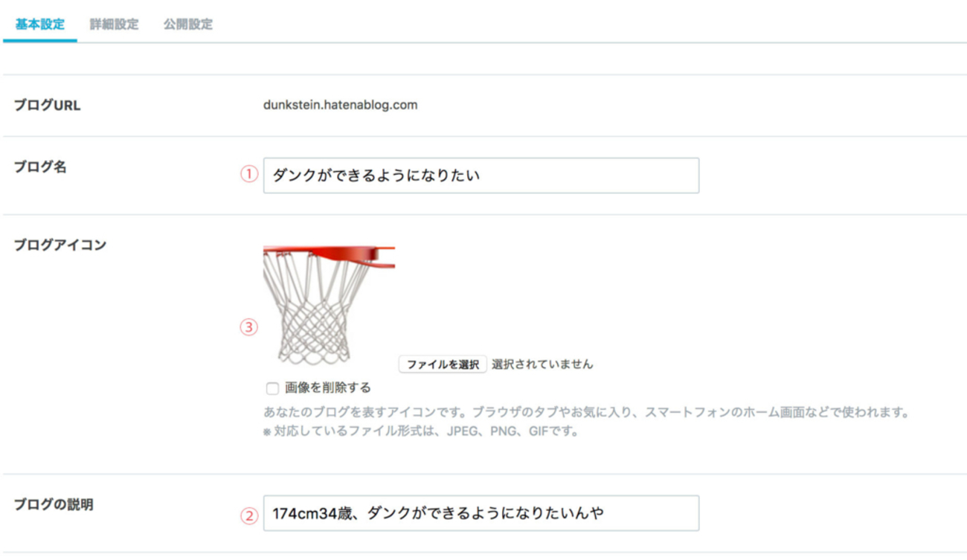Click the ブログアイコン row label
The image size is (967, 560).
pos(60,245)
